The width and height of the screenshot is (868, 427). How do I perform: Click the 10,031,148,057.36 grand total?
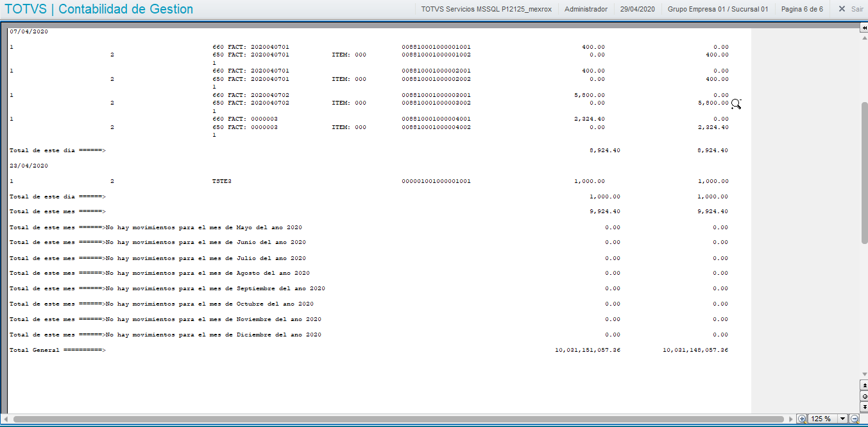pyautogui.click(x=695, y=350)
